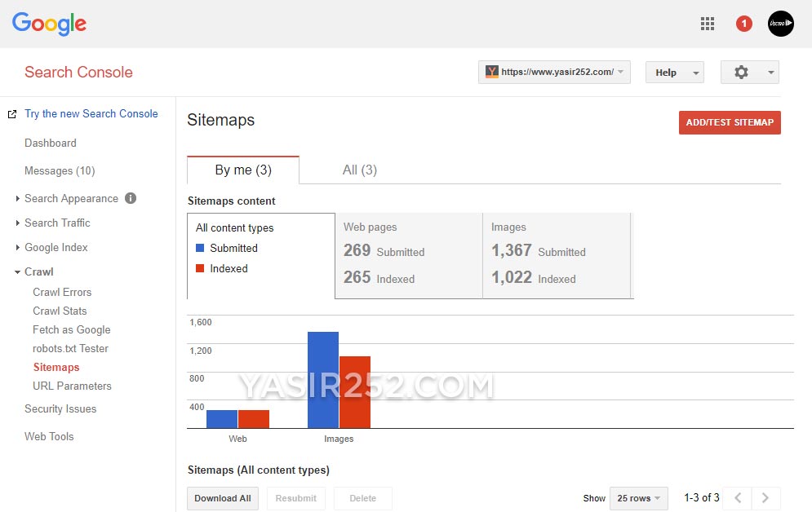Viewport: 812px width, 512px height.
Task: Open the Google account avatar
Action: click(780, 23)
